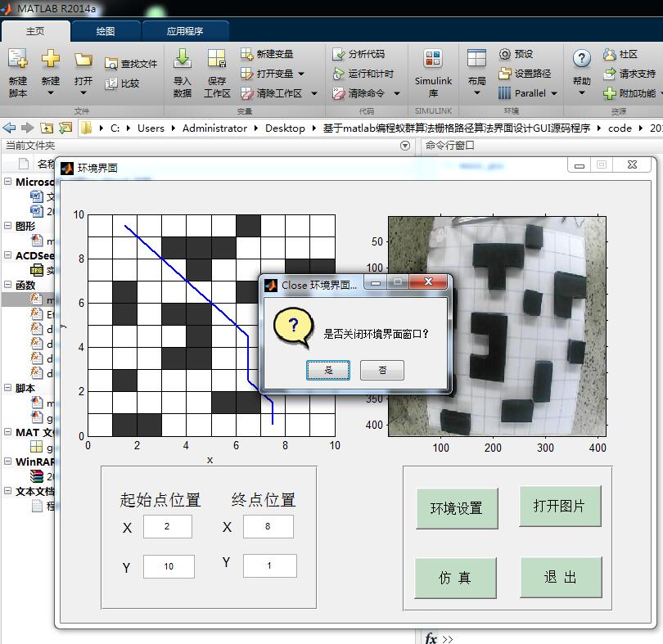Click Clear Commands (清除命令) icon
Image resolution: width=663 pixels, height=644 pixels.
339,93
